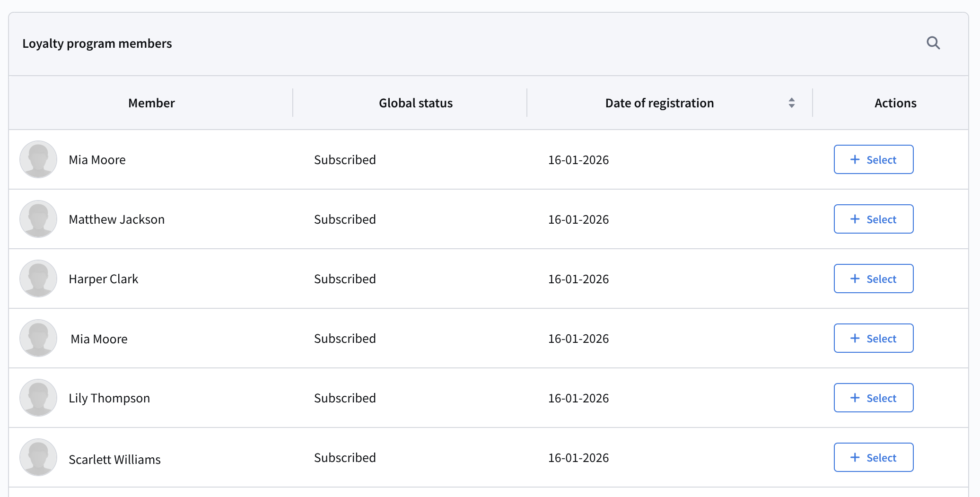This screenshot has width=980, height=497.
Task: Click Lily Thompson's avatar picture
Action: (38, 398)
